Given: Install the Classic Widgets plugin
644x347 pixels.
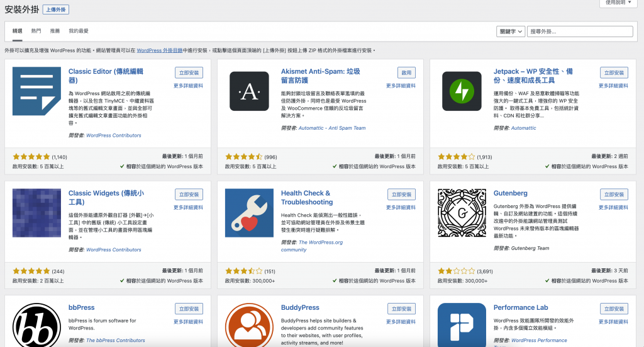Looking at the screenshot, I should click(x=189, y=195).
